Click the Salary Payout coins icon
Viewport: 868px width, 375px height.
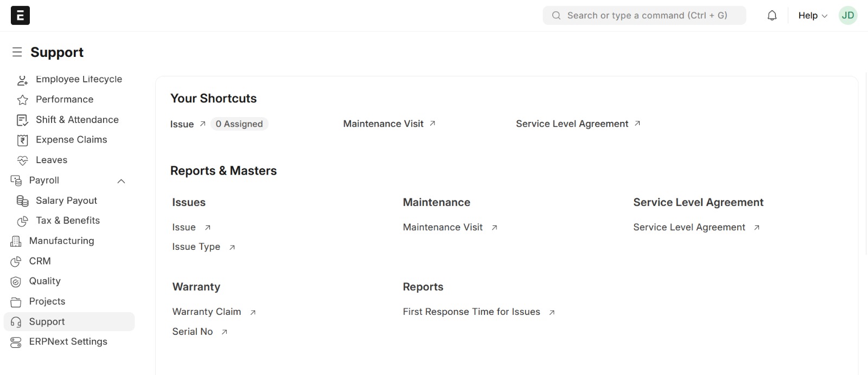pyautogui.click(x=22, y=201)
